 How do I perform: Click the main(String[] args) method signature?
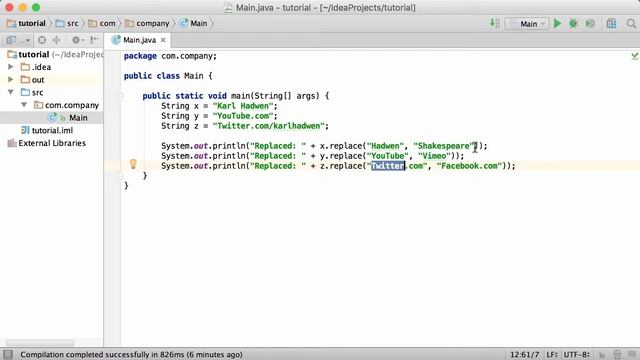(275, 96)
